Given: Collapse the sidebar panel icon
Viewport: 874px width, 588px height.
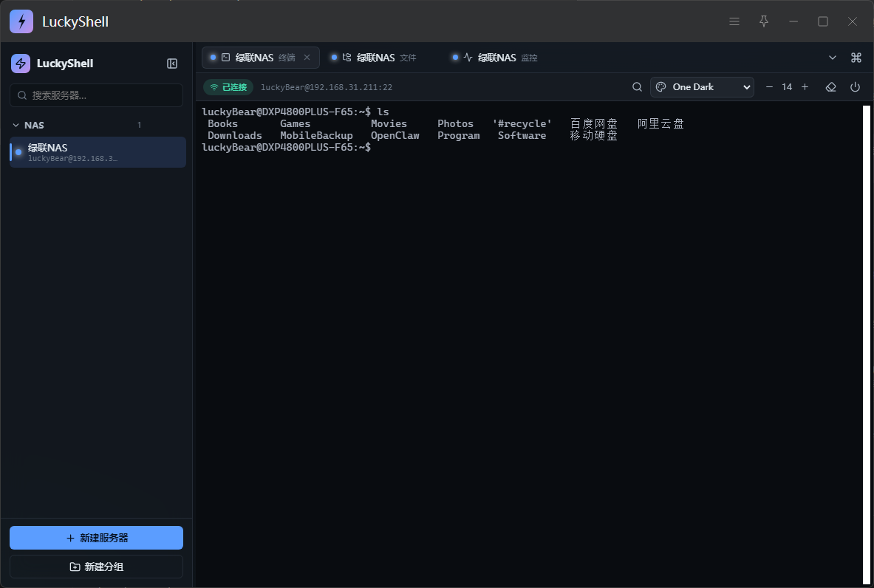Looking at the screenshot, I should [x=172, y=64].
